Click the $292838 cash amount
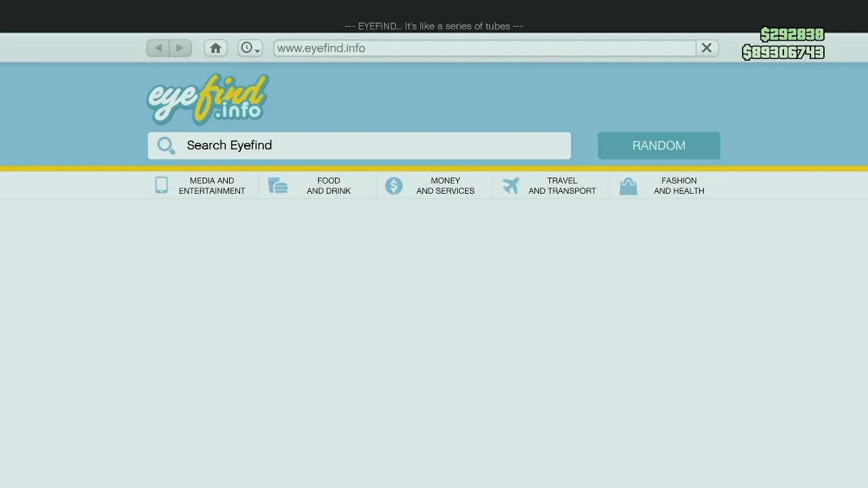Image resolution: width=868 pixels, height=488 pixels. coord(792,35)
